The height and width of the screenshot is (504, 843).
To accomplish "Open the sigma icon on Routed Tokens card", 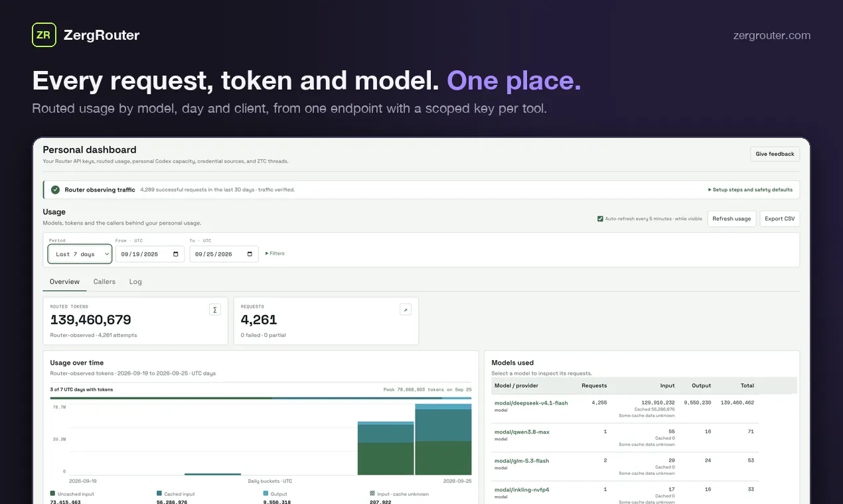I will tap(215, 310).
